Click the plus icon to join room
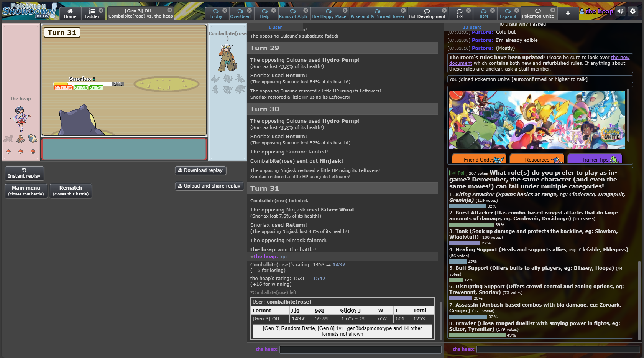This screenshot has height=358, width=644. (568, 13)
